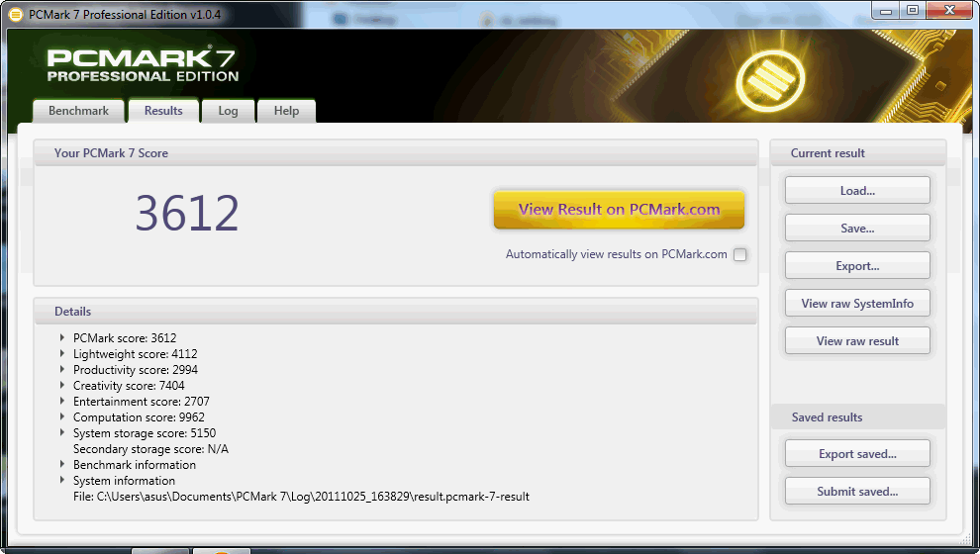This screenshot has height=554, width=980.
Task: Expand the Lightweight score row
Action: [62, 353]
